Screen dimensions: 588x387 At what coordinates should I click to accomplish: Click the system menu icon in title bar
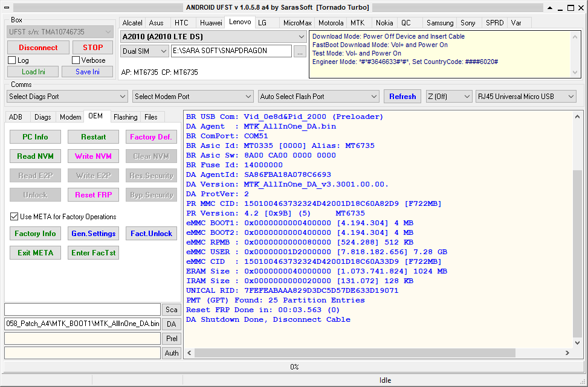click(7, 7)
